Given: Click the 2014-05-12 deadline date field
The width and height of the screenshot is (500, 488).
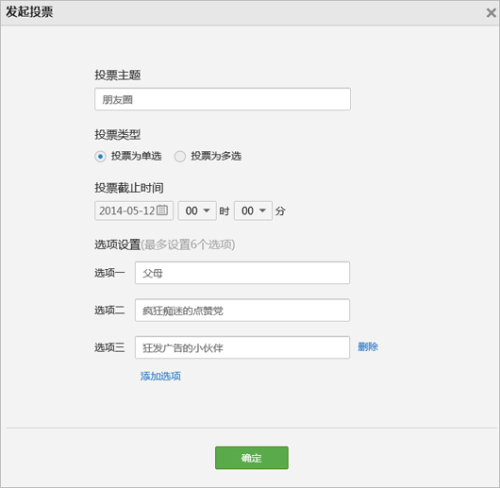Looking at the screenshot, I should click(x=134, y=211).
